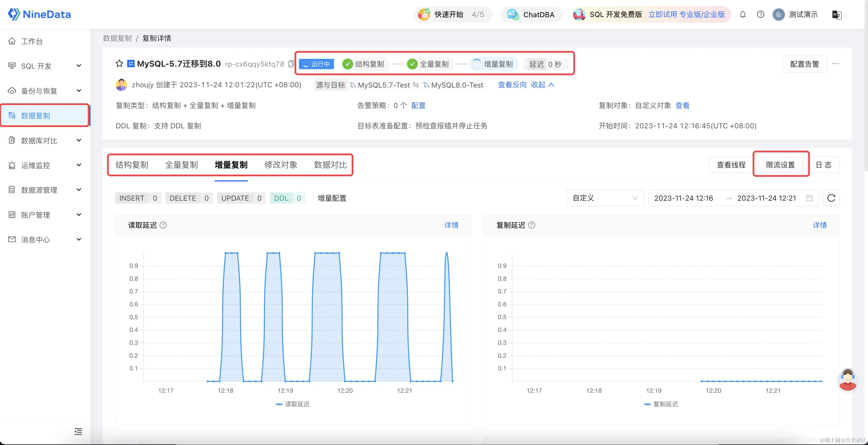Open 消息中心 from the sidebar

click(x=37, y=239)
